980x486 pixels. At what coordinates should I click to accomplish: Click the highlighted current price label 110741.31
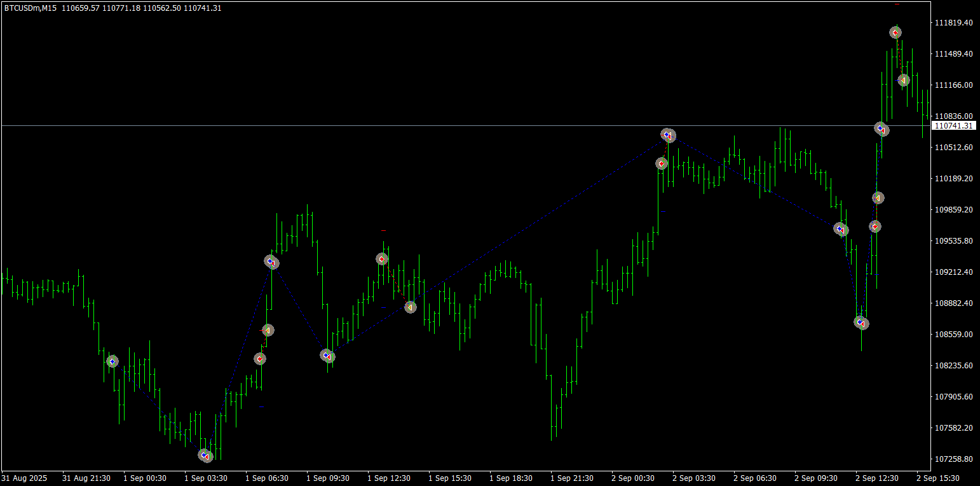[x=953, y=126]
